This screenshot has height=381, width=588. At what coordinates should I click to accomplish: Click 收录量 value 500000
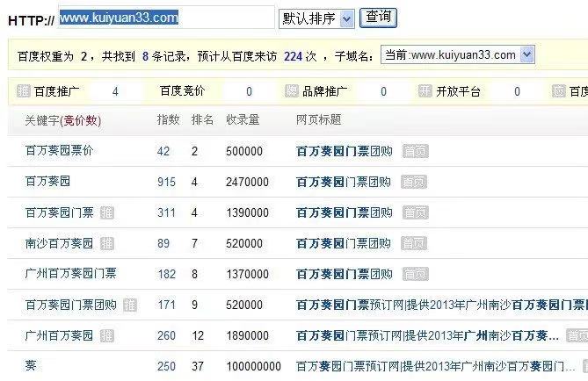(x=244, y=151)
